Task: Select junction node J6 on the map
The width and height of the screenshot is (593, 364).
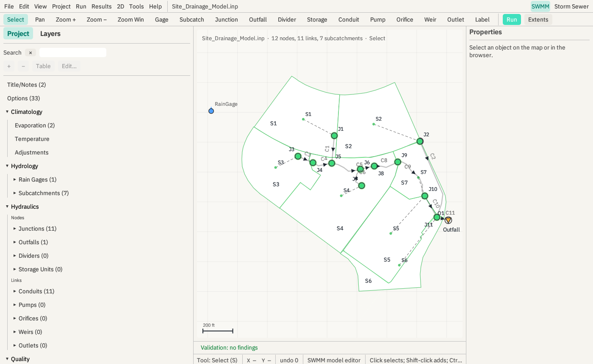Action: click(x=360, y=169)
